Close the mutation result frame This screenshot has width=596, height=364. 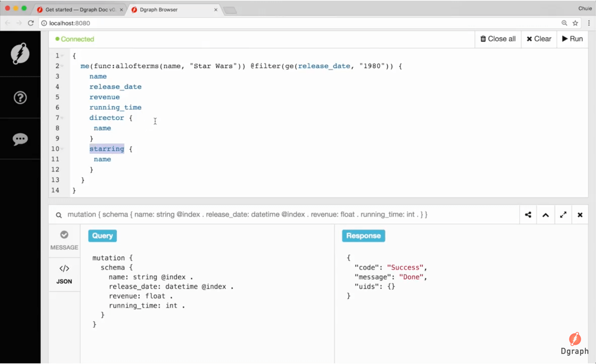click(x=580, y=215)
